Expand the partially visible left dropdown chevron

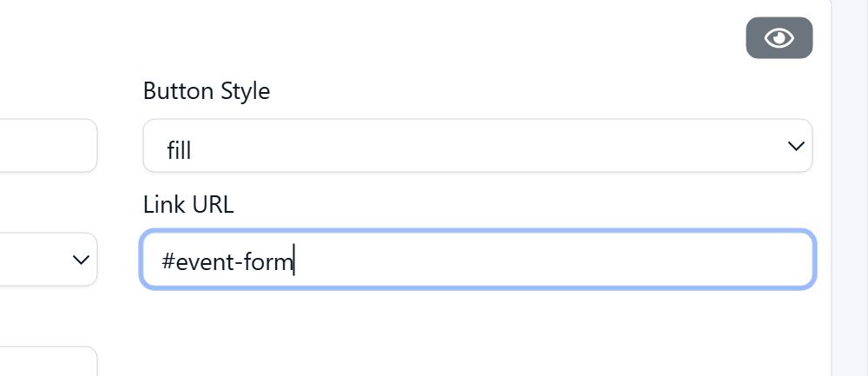pos(82,260)
